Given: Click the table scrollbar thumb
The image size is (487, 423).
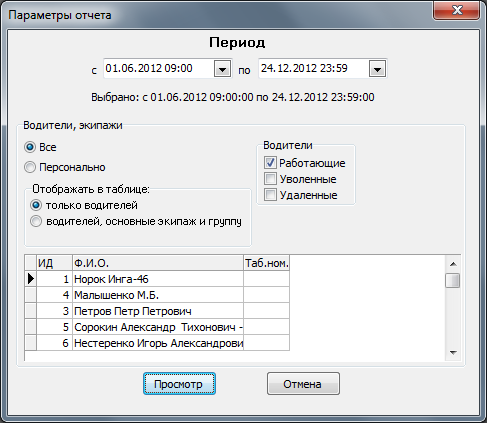Looking at the screenshot, I should (x=453, y=280).
